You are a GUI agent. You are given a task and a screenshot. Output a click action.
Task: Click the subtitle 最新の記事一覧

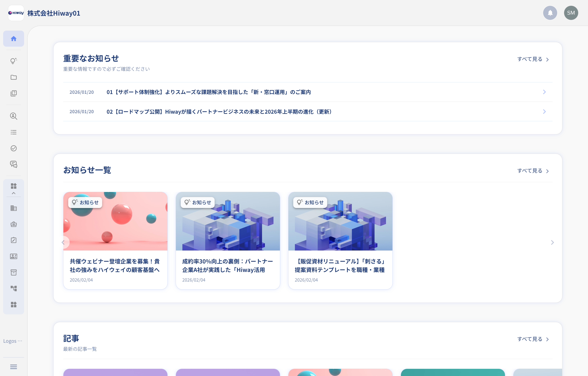[80, 349]
